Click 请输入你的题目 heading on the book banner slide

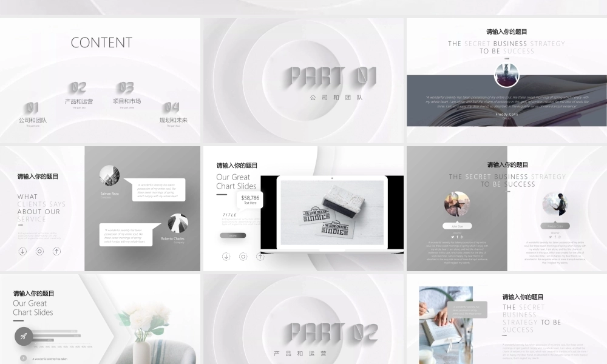[507, 32]
